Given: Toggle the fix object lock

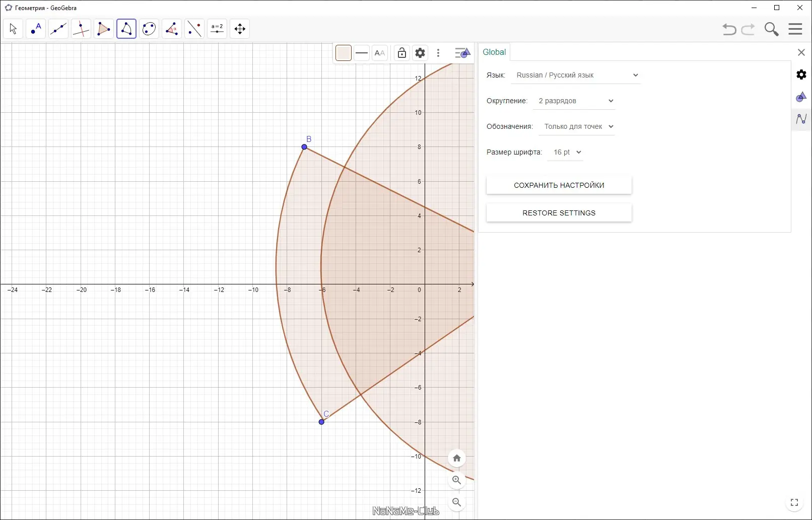Looking at the screenshot, I should 402,53.
